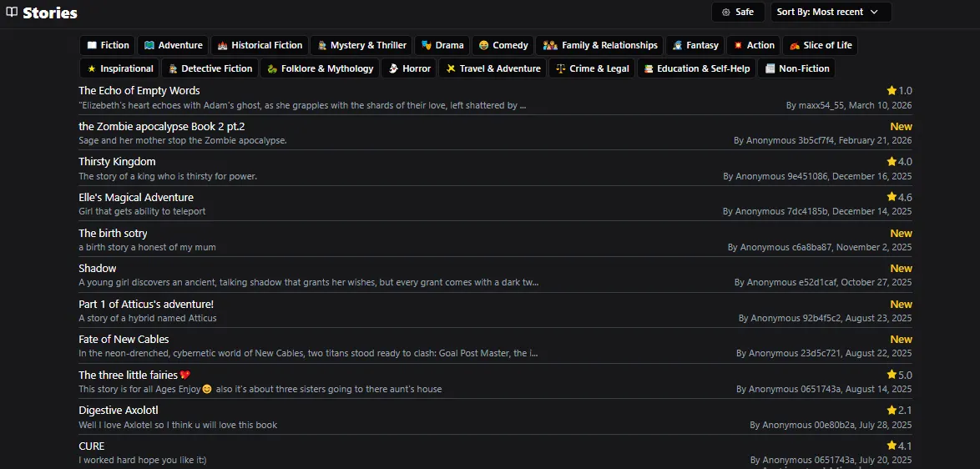Click author line Anonymous 92b4f5c2, August 23, 2025
The image size is (980, 469).
coord(826,319)
